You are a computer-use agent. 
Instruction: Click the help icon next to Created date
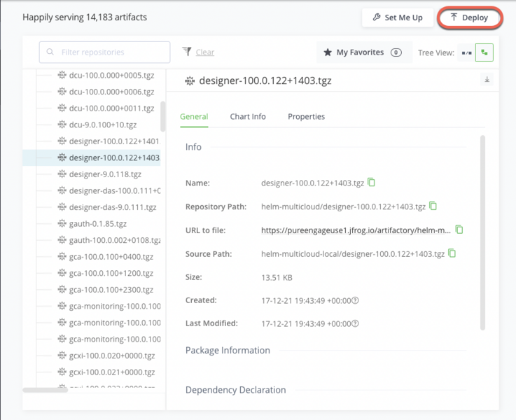coord(356,300)
